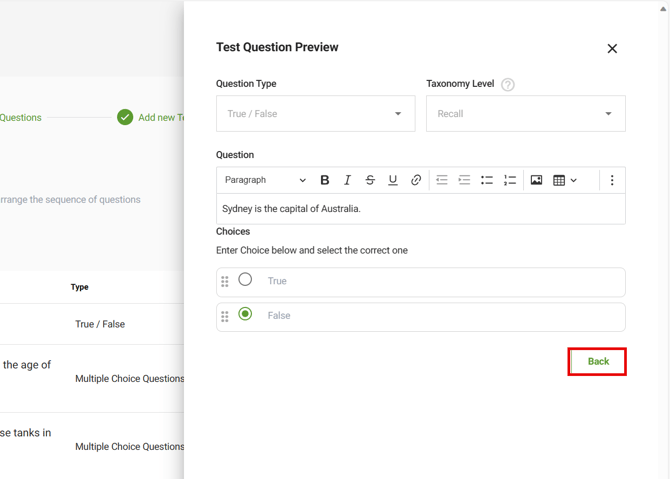This screenshot has width=670, height=479.
Task: Open the Paragraph style dropdown
Action: (265, 180)
